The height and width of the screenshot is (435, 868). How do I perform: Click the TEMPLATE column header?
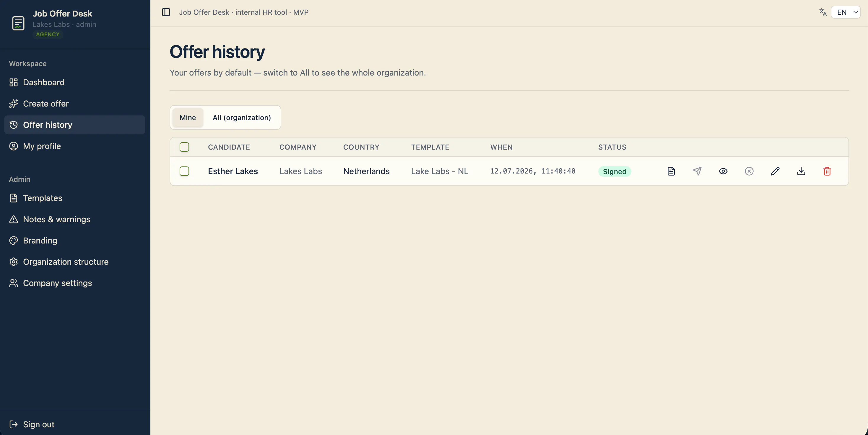(x=430, y=147)
